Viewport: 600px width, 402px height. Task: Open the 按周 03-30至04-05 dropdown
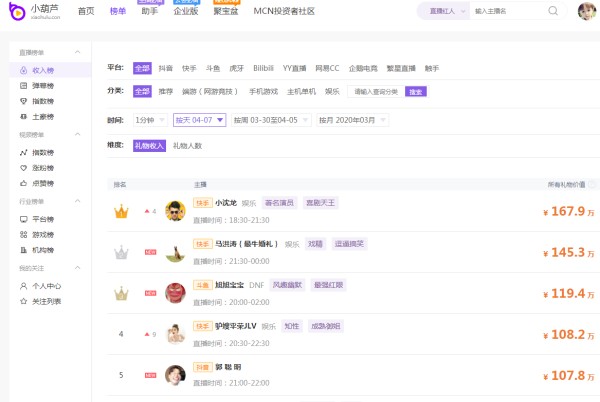pyautogui.click(x=271, y=120)
